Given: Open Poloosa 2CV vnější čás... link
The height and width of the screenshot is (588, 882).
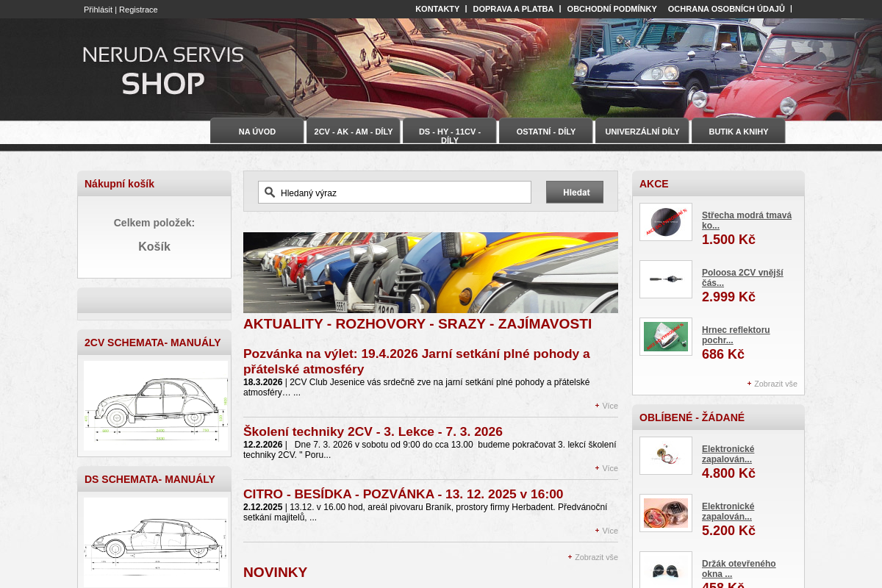Looking at the screenshot, I should (x=742, y=278).
